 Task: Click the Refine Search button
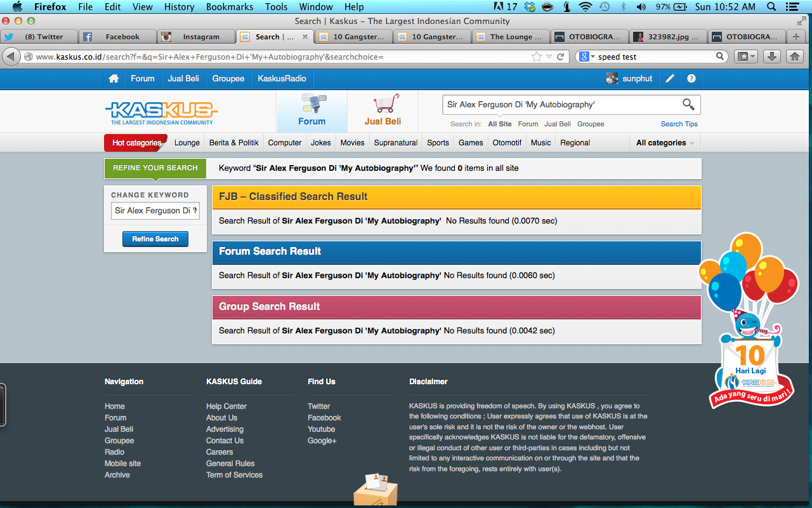[155, 239]
